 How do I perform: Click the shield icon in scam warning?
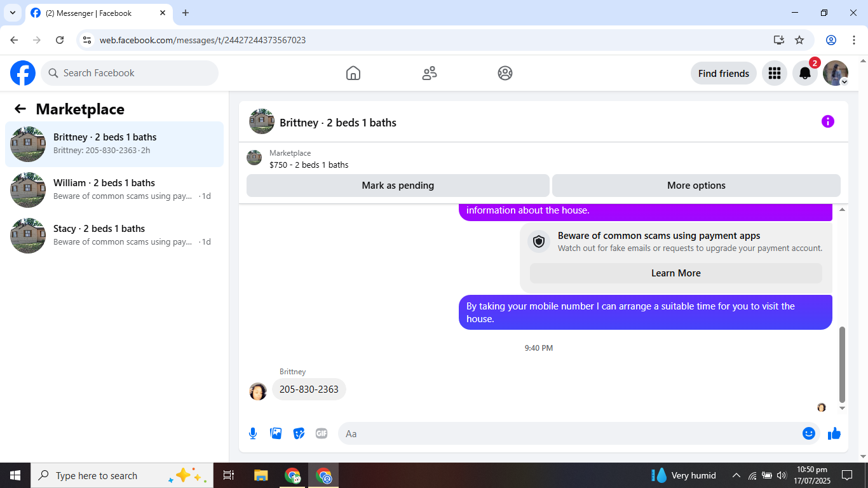(539, 241)
